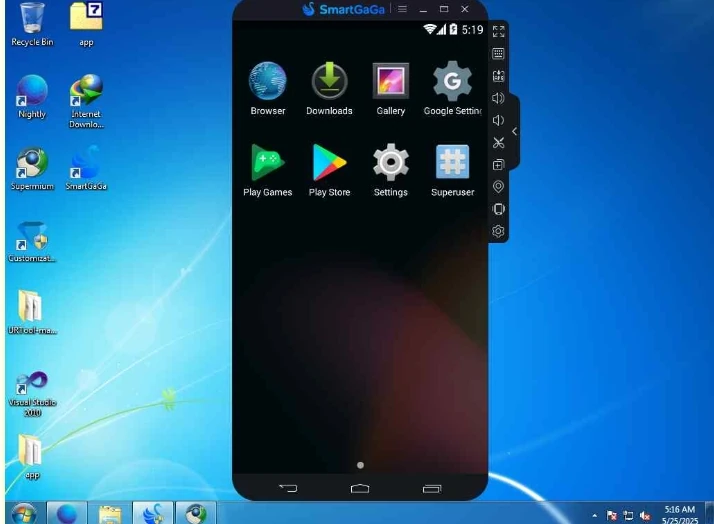Click the Nightly browser taskbar icon
The image size is (714, 524).
pyautogui.click(x=66, y=514)
